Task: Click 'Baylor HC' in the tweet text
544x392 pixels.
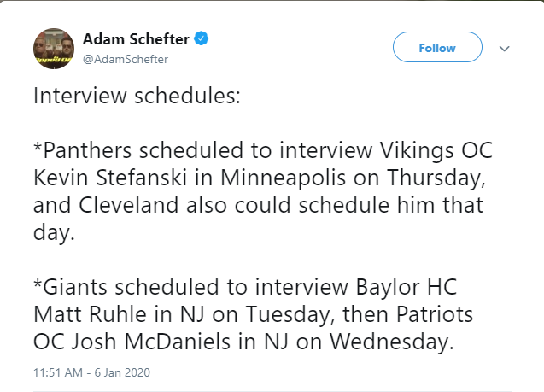Action: point(407,287)
